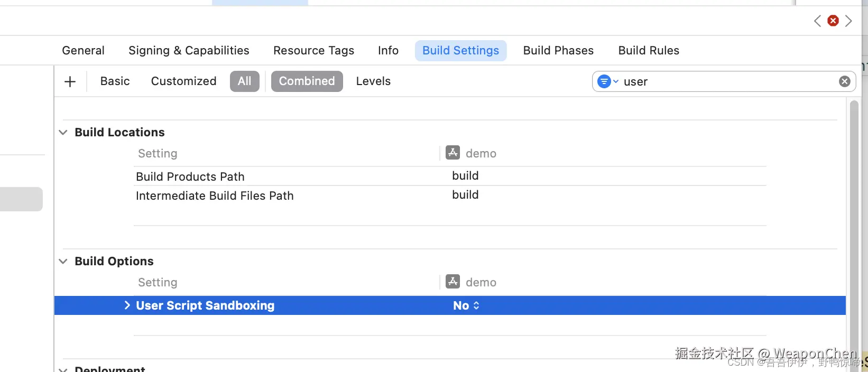Viewport: 868px width, 372px height.
Task: Open the User Script Sandboxing value popup
Action: [x=466, y=305]
